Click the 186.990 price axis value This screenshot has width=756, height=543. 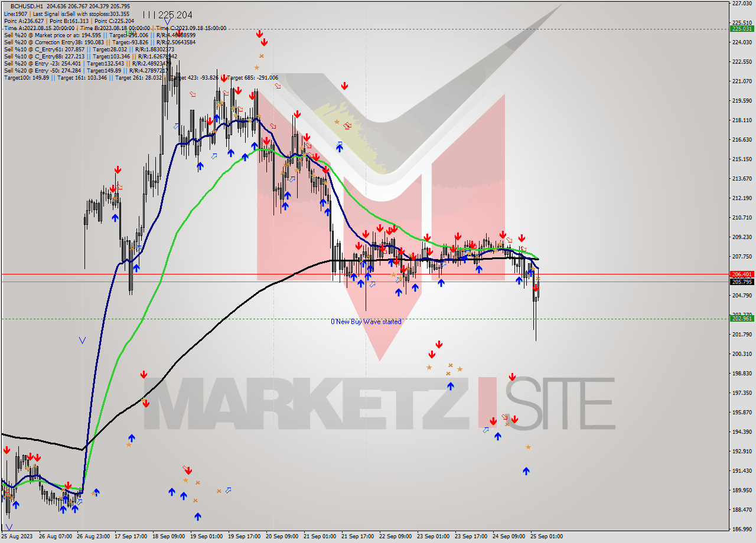[x=742, y=529]
